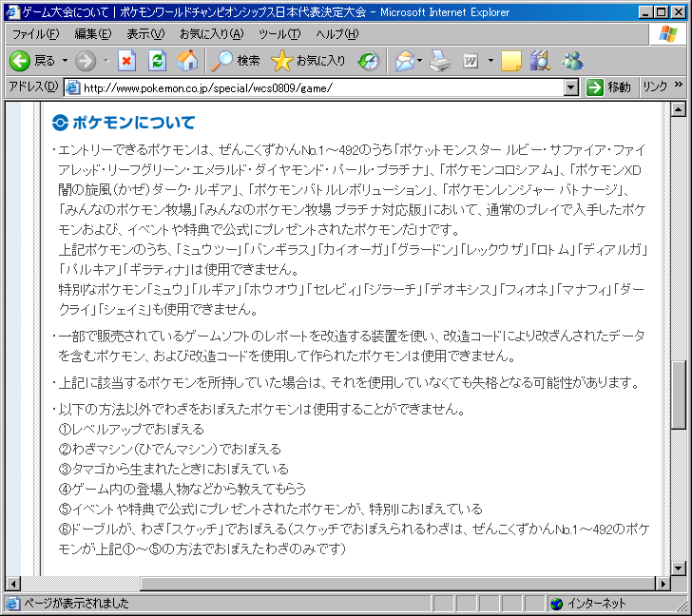Go to Home page icon
The width and height of the screenshot is (692, 616).
tap(187, 61)
